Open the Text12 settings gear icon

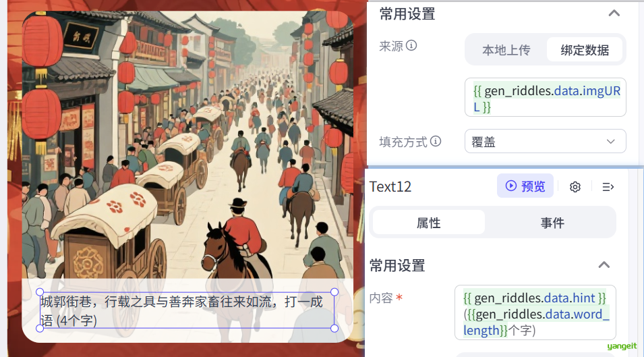(x=575, y=187)
